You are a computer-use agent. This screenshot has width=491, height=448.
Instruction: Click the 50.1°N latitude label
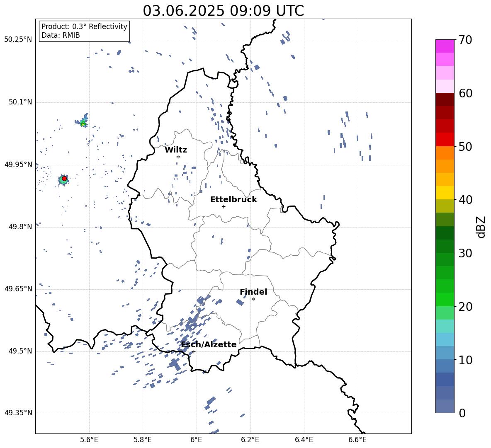20,102
